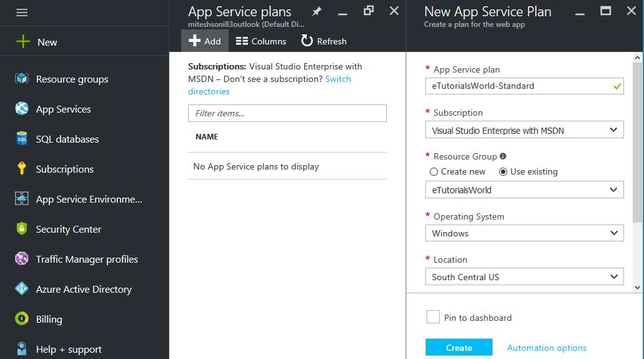Expand the Location dropdown
The image size is (644, 359).
[527, 276]
